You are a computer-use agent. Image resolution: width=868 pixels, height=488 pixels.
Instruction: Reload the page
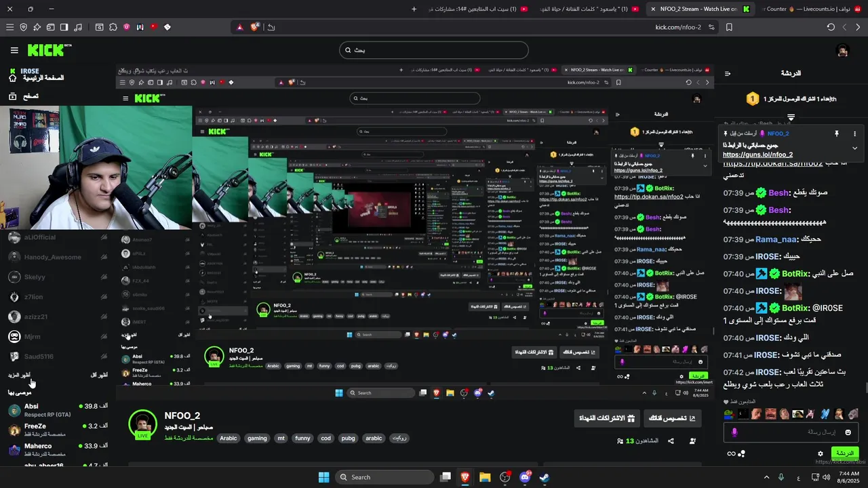831,27
